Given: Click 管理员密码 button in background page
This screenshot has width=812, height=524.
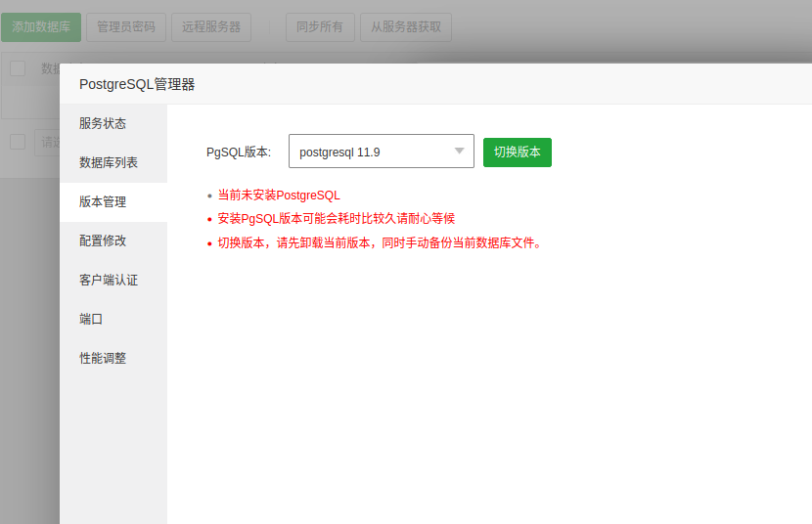Looking at the screenshot, I should [126, 27].
